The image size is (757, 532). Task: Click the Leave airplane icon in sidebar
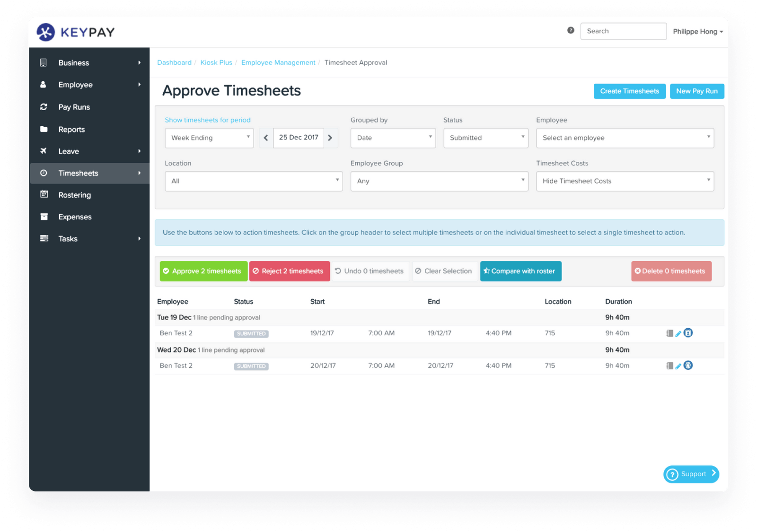tap(44, 151)
